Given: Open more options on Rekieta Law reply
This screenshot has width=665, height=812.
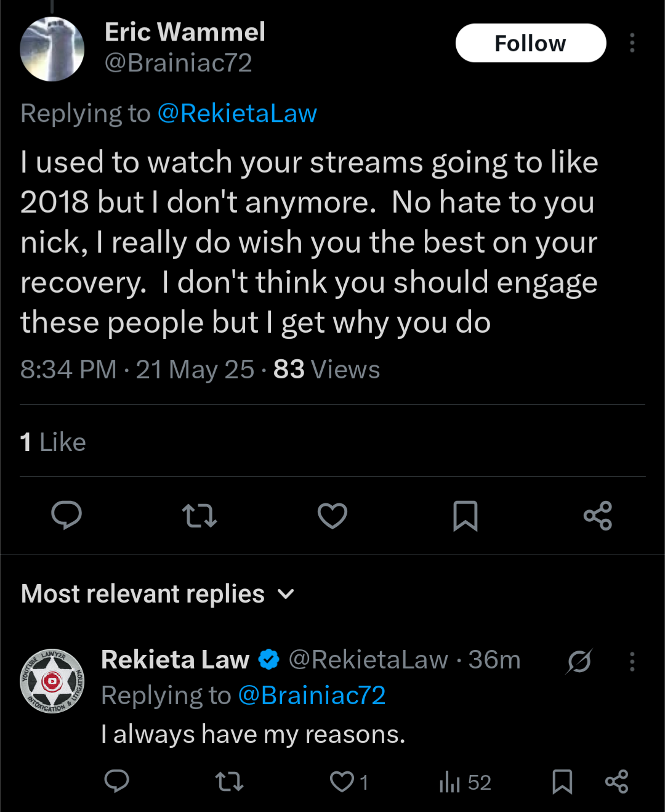Looking at the screenshot, I should (x=632, y=662).
